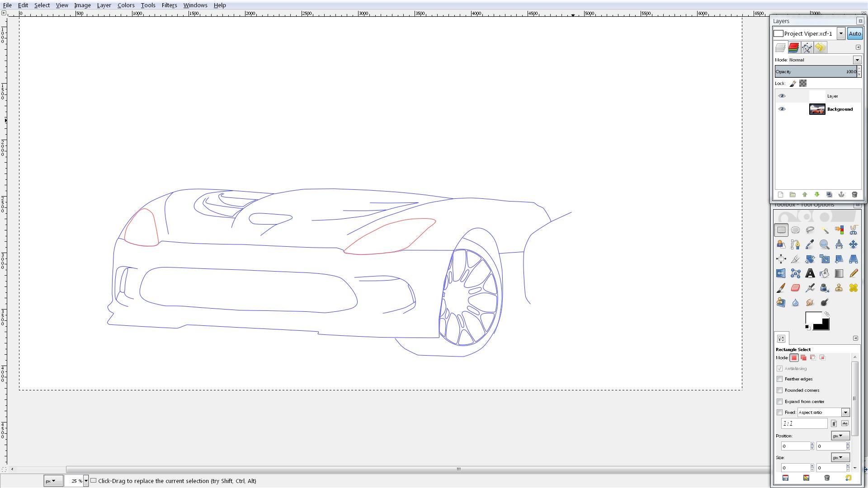This screenshot has height=488, width=868.
Task: Set selection mode to Add to selection
Action: click(803, 358)
